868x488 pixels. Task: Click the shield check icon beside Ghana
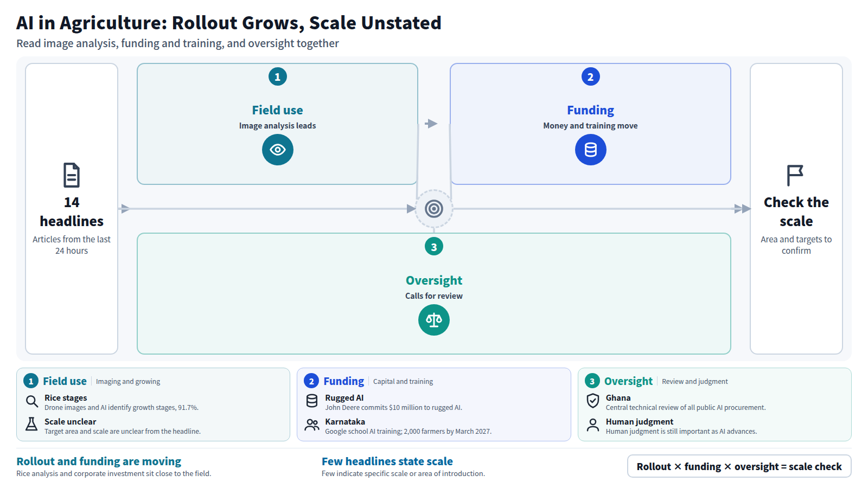[593, 401]
